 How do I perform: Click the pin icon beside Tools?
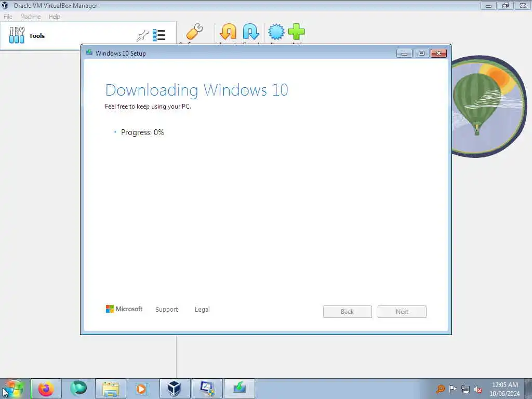click(x=142, y=35)
